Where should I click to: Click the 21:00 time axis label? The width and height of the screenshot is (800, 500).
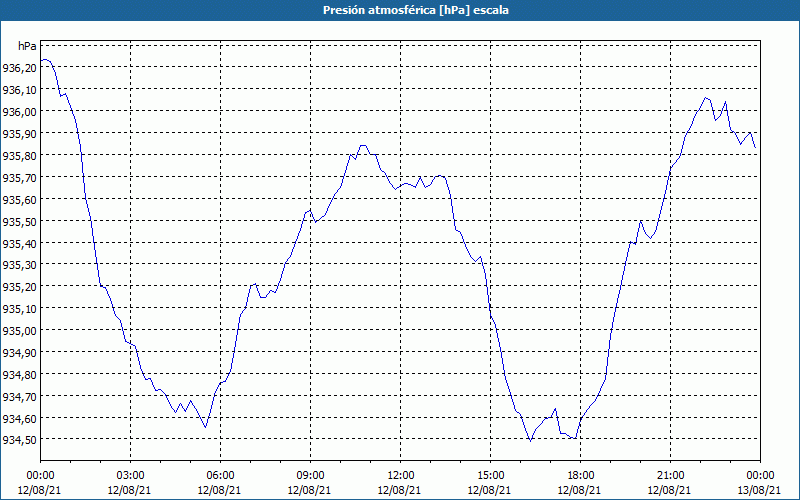pyautogui.click(x=670, y=475)
